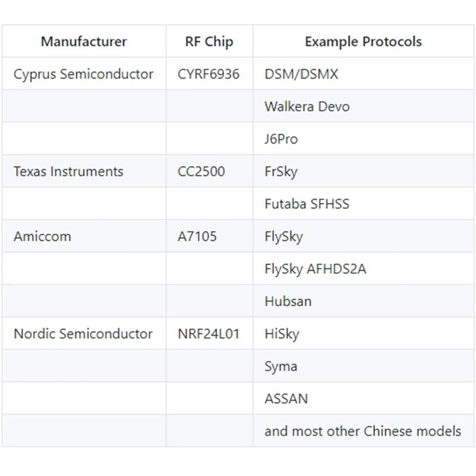Select the FrSky protocol cell
Viewport: 476px width, 476px height.
tap(281, 171)
